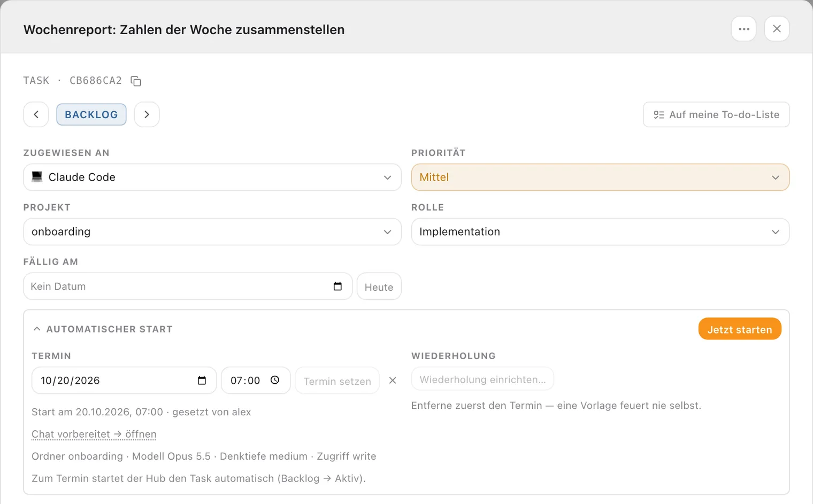Open the Rolle dropdown showing Implementation
Image resolution: width=813 pixels, height=504 pixels.
(x=600, y=232)
